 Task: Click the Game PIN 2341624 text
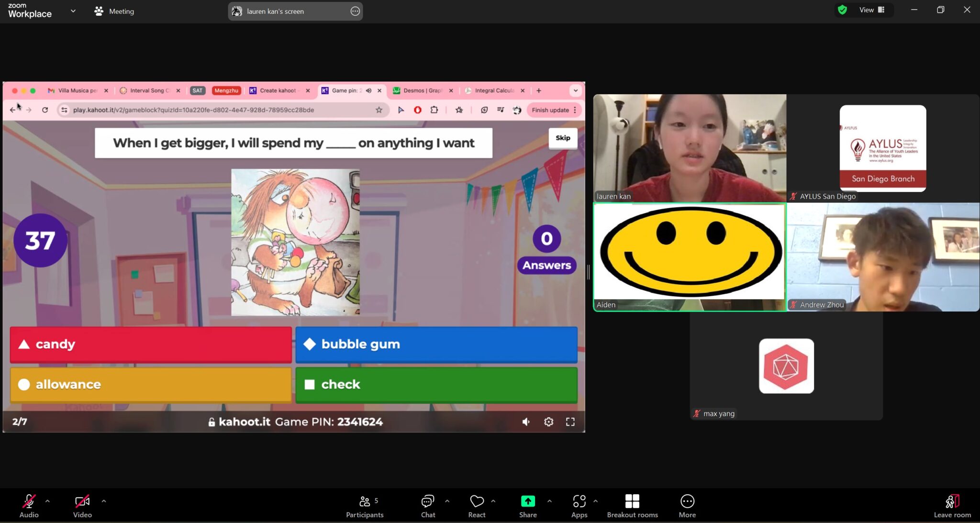(x=329, y=422)
